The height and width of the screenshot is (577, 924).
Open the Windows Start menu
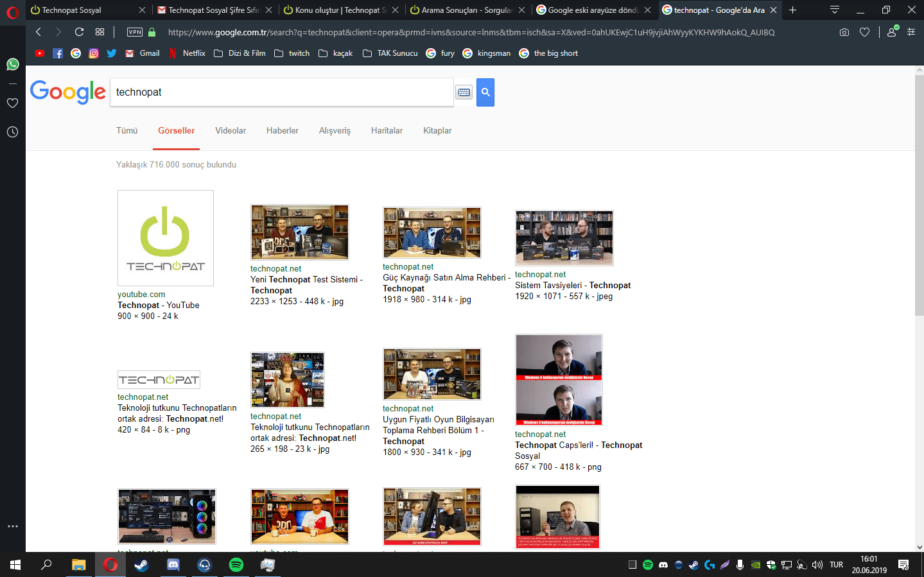pyautogui.click(x=15, y=565)
